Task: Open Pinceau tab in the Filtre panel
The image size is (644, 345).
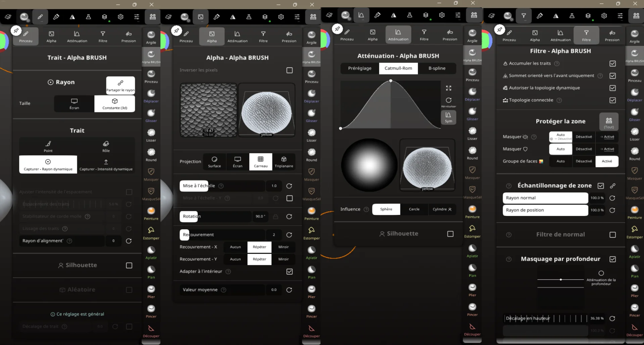Action: tap(509, 36)
